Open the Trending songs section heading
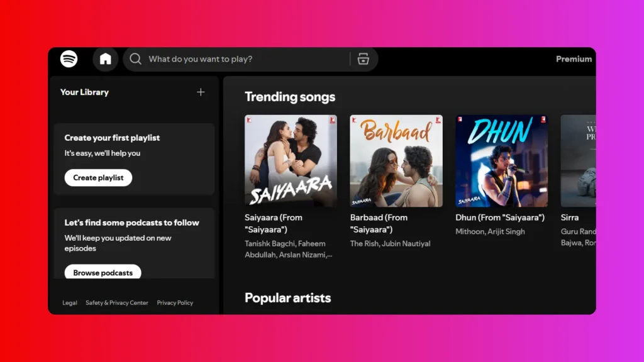 click(x=290, y=97)
